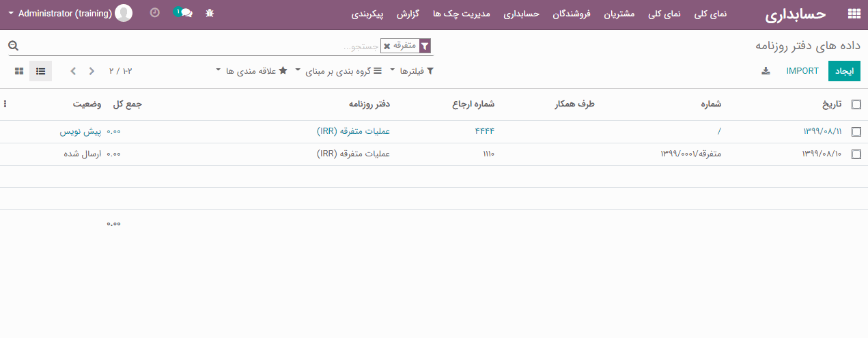Click the ارسال شده status cell
The width and height of the screenshot is (868, 338).
pos(82,154)
